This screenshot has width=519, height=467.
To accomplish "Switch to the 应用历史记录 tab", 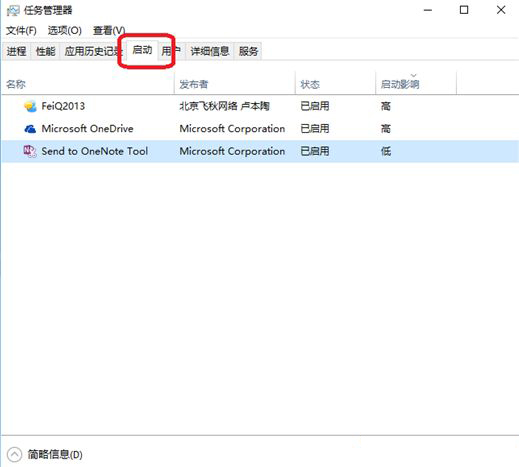I will click(93, 51).
